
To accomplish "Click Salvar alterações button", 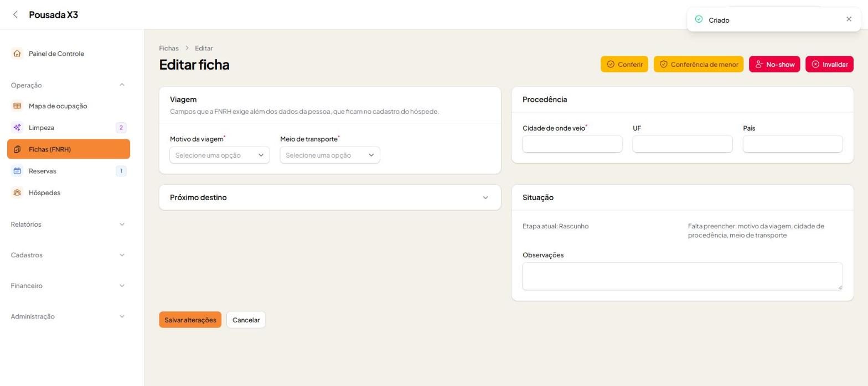I will pos(190,320).
